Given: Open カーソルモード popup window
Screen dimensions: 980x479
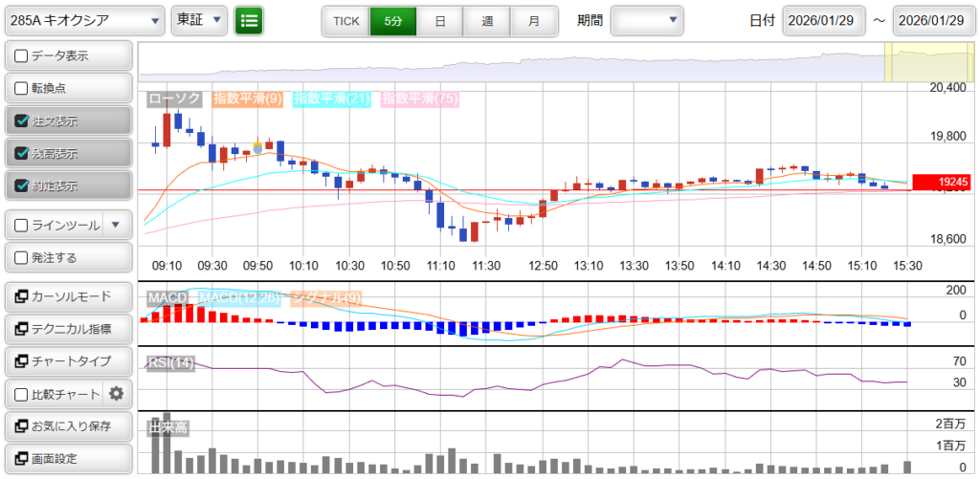Looking at the screenshot, I should click(67, 296).
